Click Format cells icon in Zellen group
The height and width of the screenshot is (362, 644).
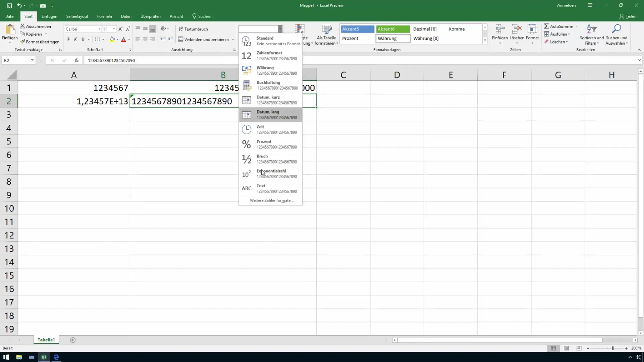532,29
